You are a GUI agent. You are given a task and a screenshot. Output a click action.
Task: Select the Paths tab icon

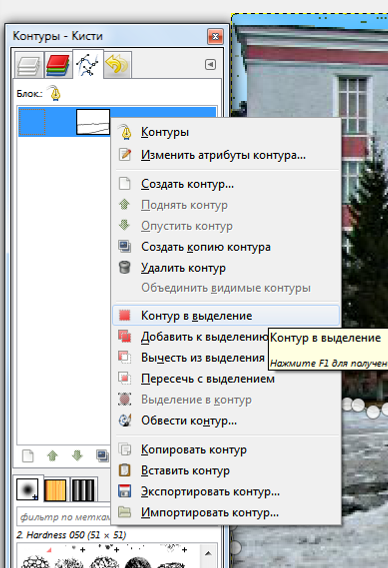[88, 64]
